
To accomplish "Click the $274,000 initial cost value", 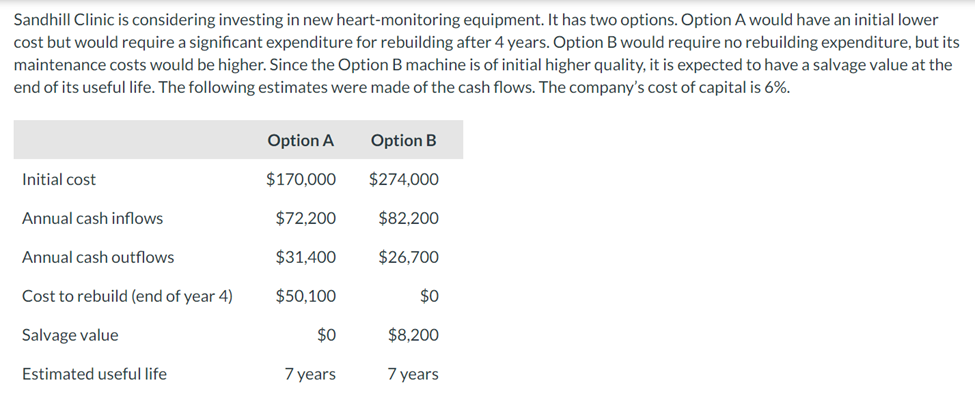I will pyautogui.click(x=403, y=180).
